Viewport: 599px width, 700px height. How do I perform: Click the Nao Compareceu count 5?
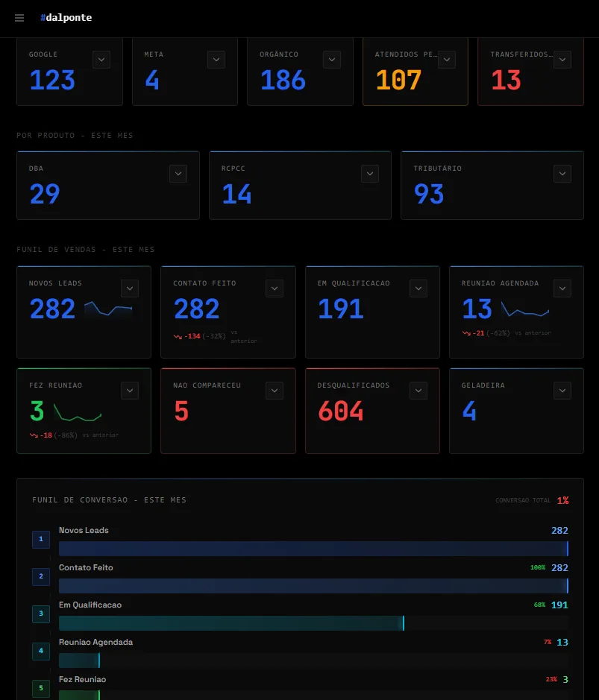(x=181, y=412)
